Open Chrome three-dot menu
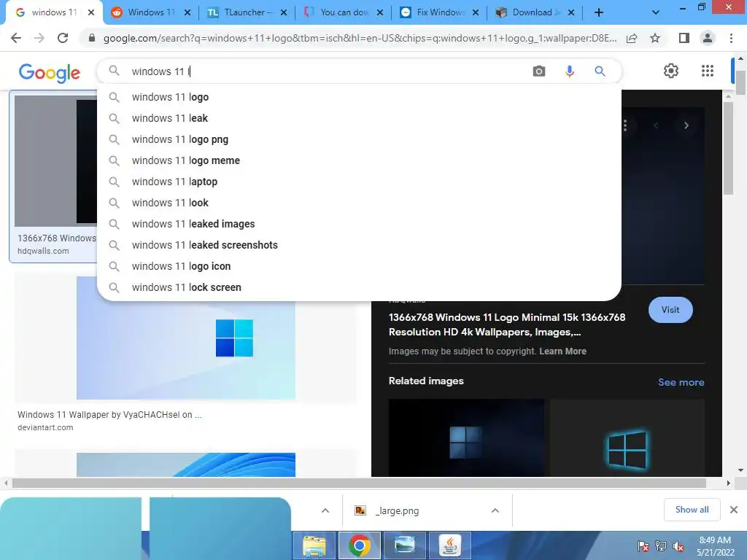The image size is (747, 560). pos(731,38)
